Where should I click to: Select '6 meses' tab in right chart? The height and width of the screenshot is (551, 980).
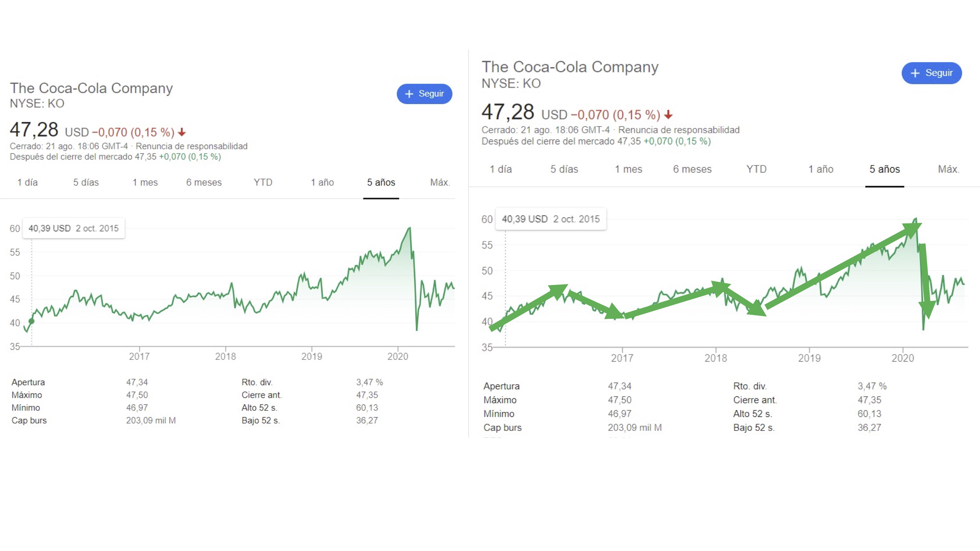692,169
